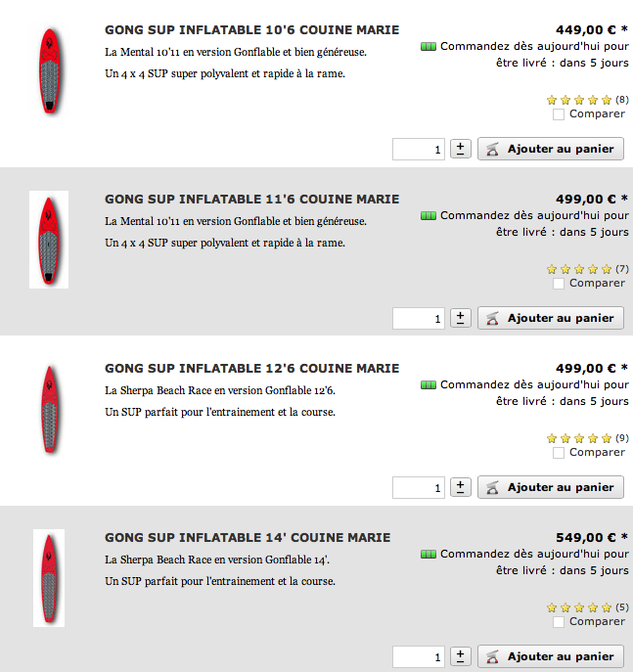Viewport: 633px width, 672px height.
Task: Add the 12'6 Couine Marie to cart
Action: click(x=551, y=487)
